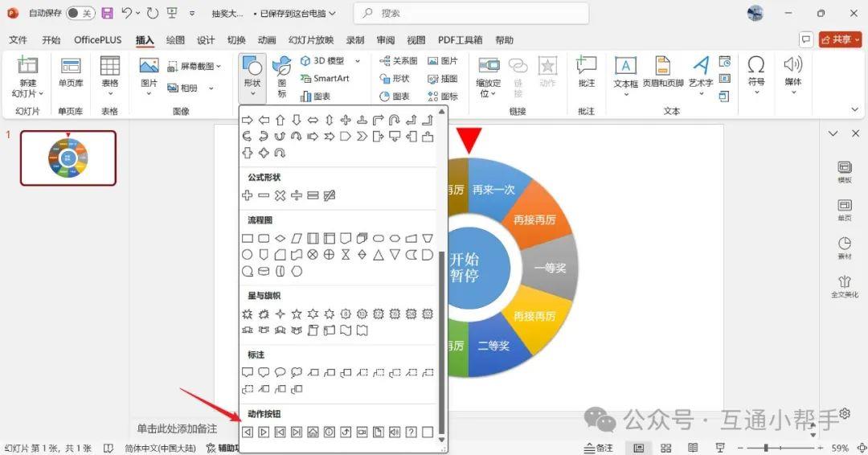Image resolution: width=868 pixels, height=455 pixels.
Task: Open the comments pane speech bubble button
Action: [806, 39]
